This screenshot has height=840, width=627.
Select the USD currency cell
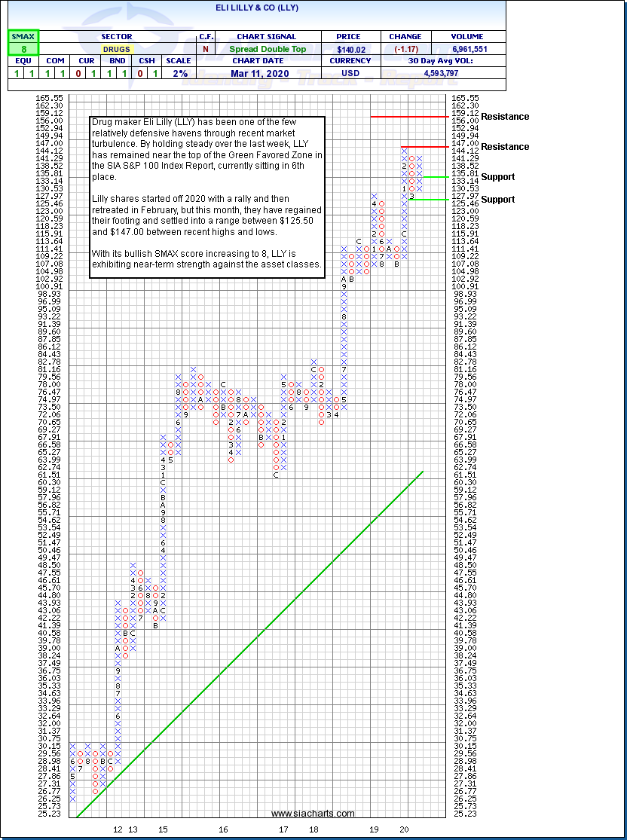tap(349, 73)
